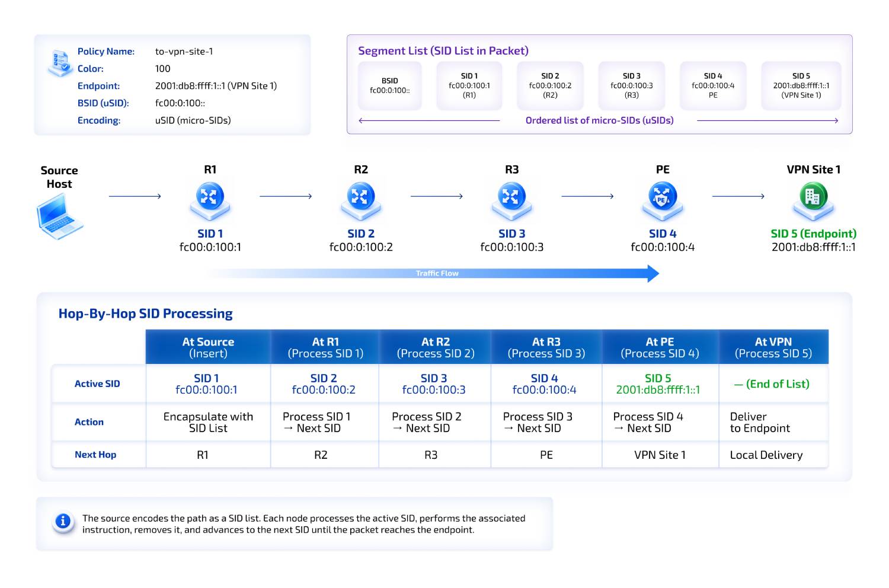Select the At PE (Process SID 4) header

660,347
